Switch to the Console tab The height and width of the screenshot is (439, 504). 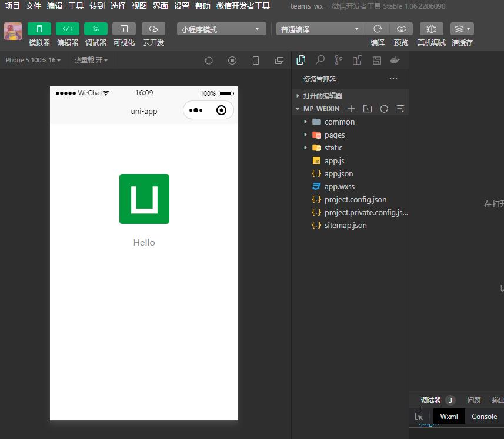point(483,416)
